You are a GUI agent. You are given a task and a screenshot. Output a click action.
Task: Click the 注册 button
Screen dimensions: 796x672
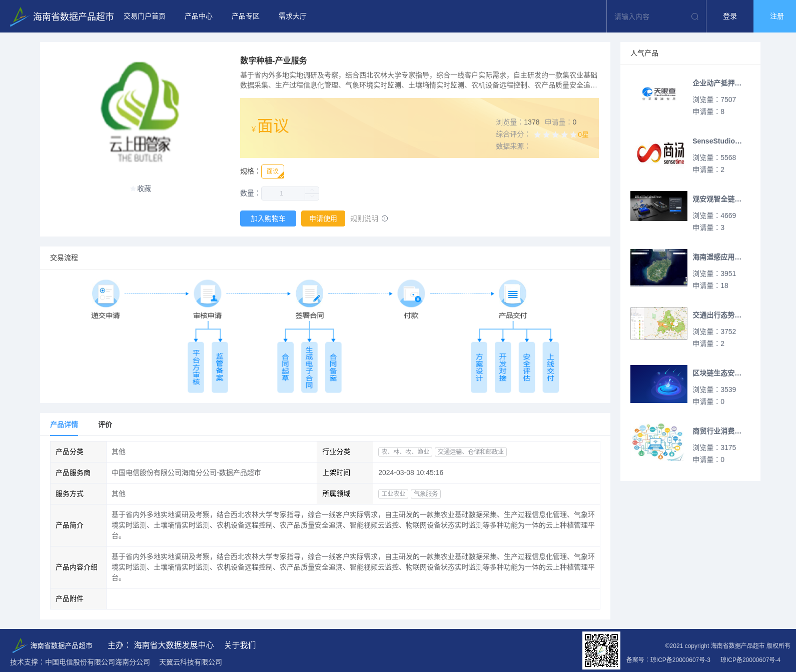pyautogui.click(x=774, y=16)
